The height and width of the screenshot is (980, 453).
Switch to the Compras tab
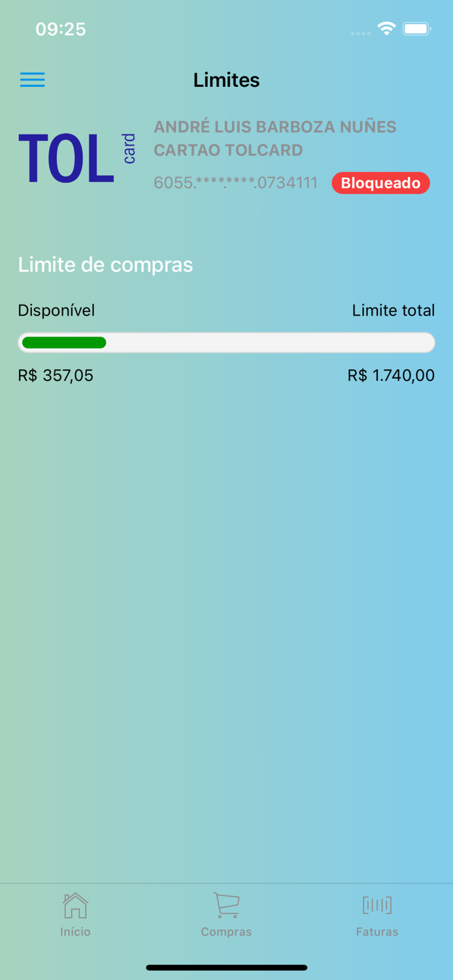coord(226,913)
